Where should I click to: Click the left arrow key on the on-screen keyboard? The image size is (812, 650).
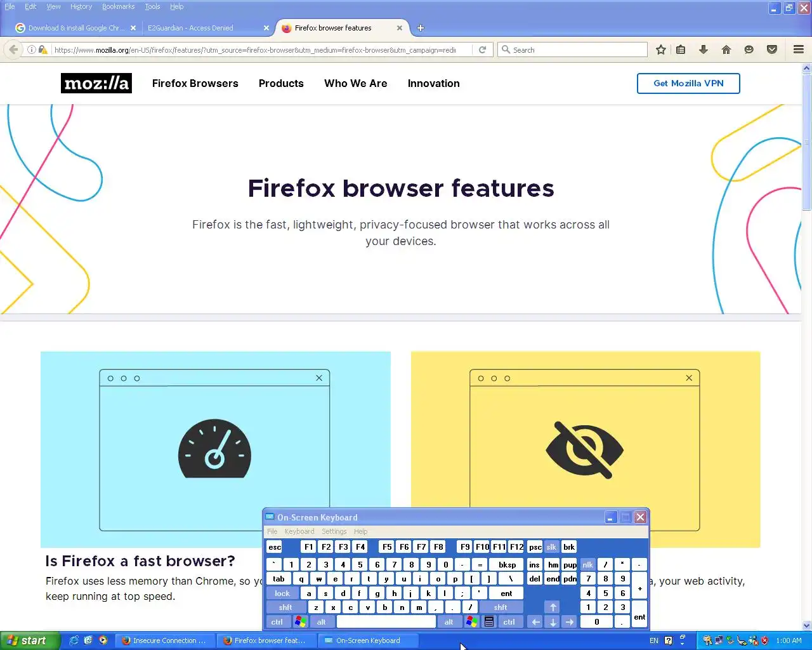[535, 622]
